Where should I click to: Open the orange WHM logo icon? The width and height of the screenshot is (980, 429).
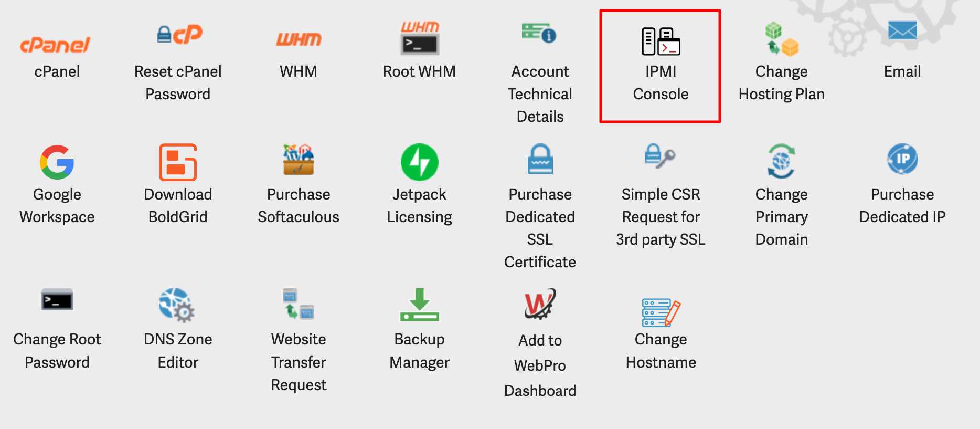click(x=299, y=39)
